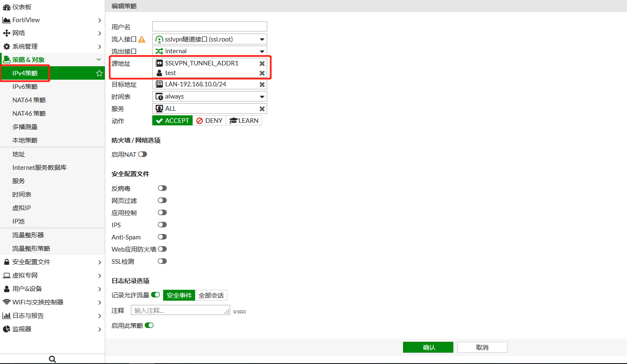Click the security profiles lock icon
627x364 pixels.
[x=7, y=262]
